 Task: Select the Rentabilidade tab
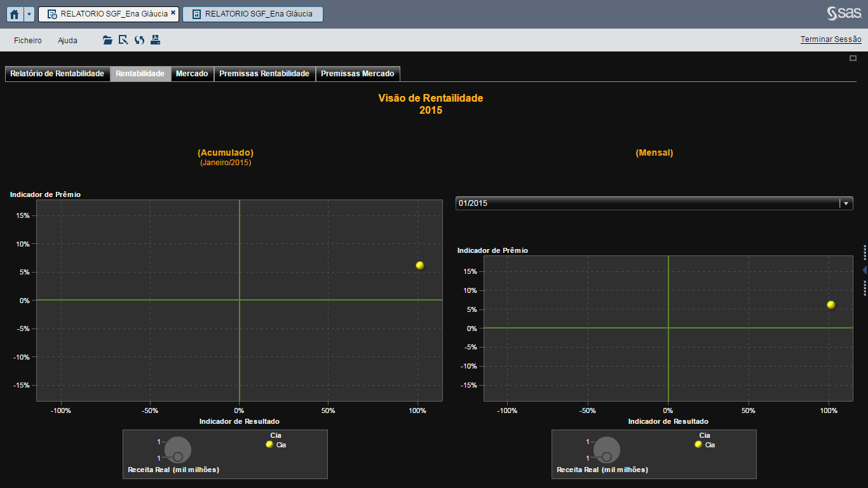(x=140, y=74)
